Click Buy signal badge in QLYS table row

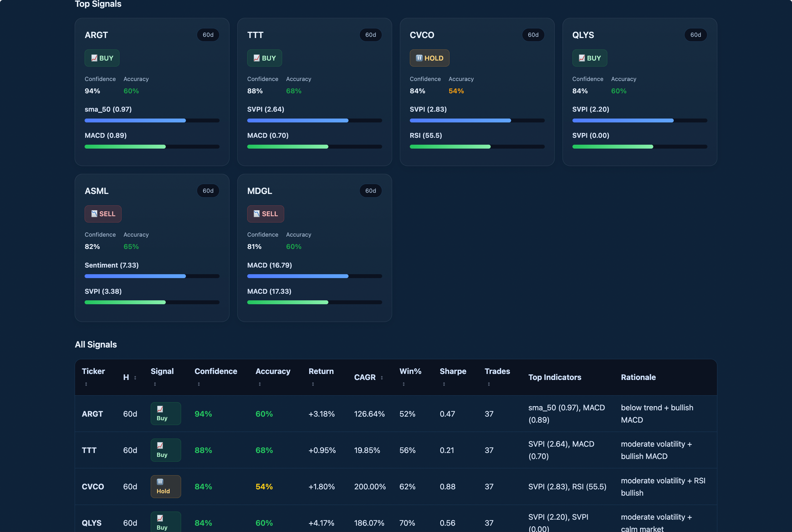click(x=166, y=522)
